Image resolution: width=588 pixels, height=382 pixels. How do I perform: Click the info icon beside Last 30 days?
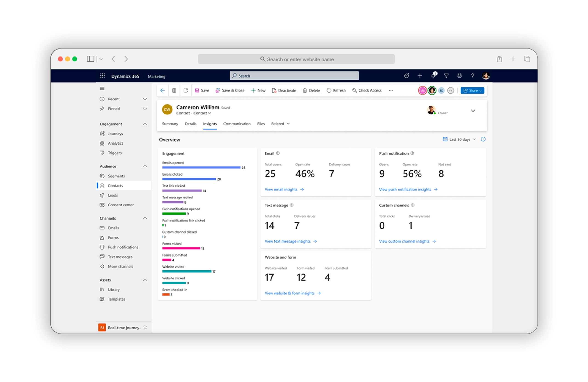483,139
